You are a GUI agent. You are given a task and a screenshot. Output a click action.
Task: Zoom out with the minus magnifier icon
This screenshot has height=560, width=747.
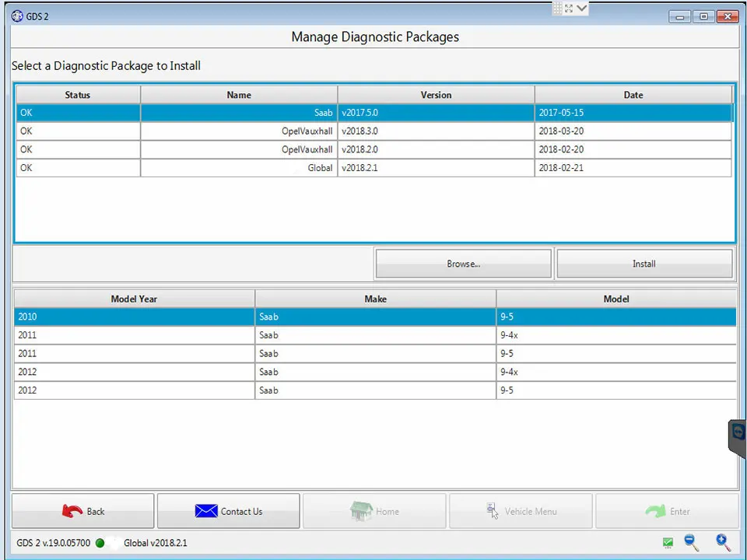point(691,542)
